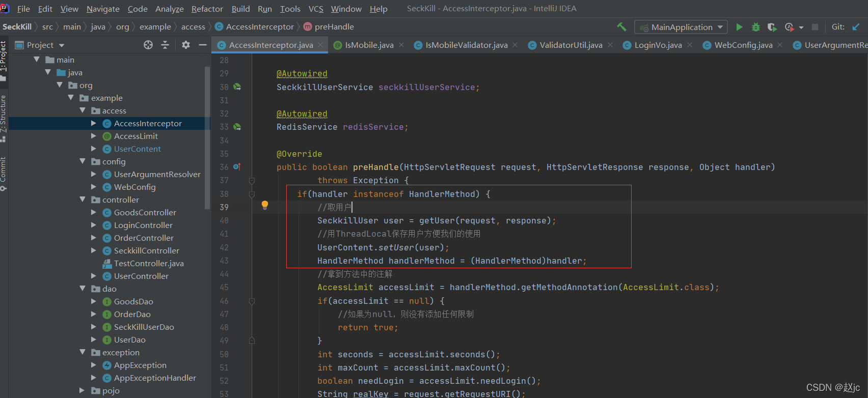Image resolution: width=868 pixels, height=398 pixels.
Task: Open the Commit tool window tab
Action: pyautogui.click(x=4, y=173)
